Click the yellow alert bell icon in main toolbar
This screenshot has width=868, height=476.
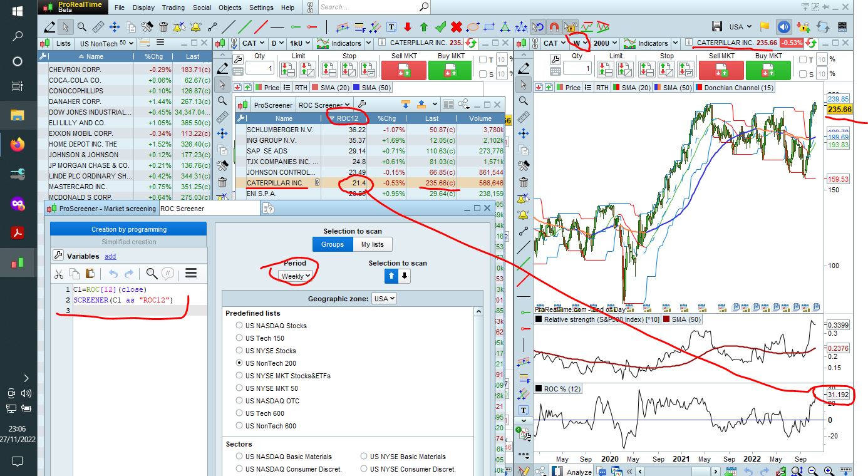coord(196,27)
